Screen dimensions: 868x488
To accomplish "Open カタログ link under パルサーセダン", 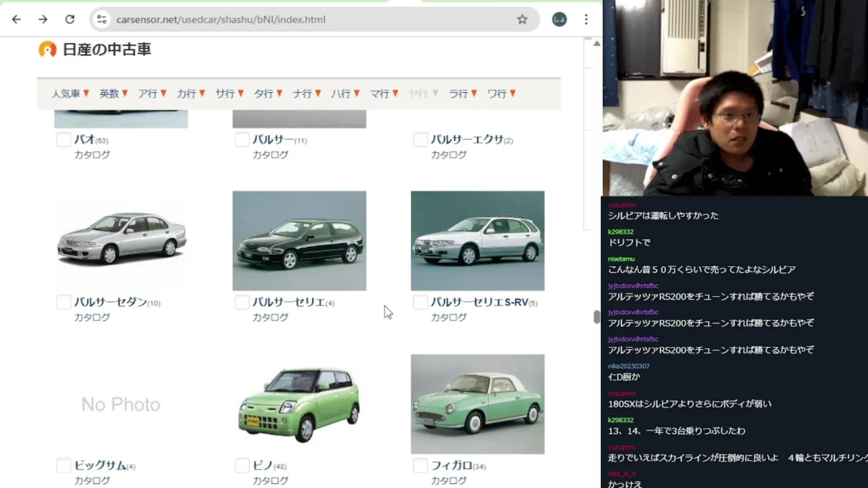I will pos(92,317).
